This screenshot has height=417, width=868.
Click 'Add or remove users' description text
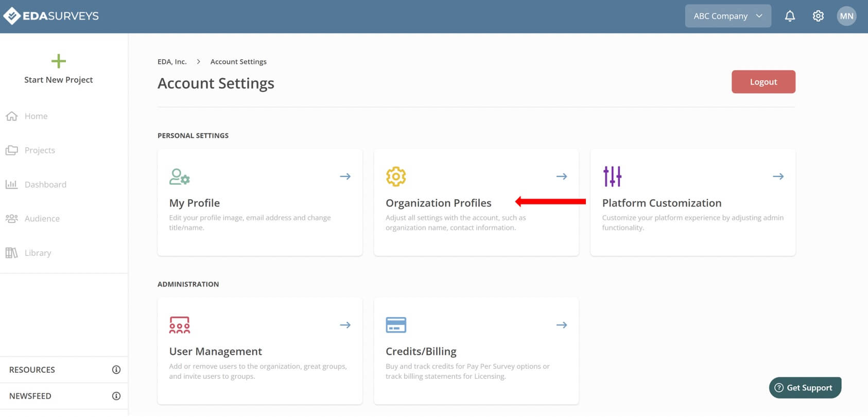(x=258, y=371)
